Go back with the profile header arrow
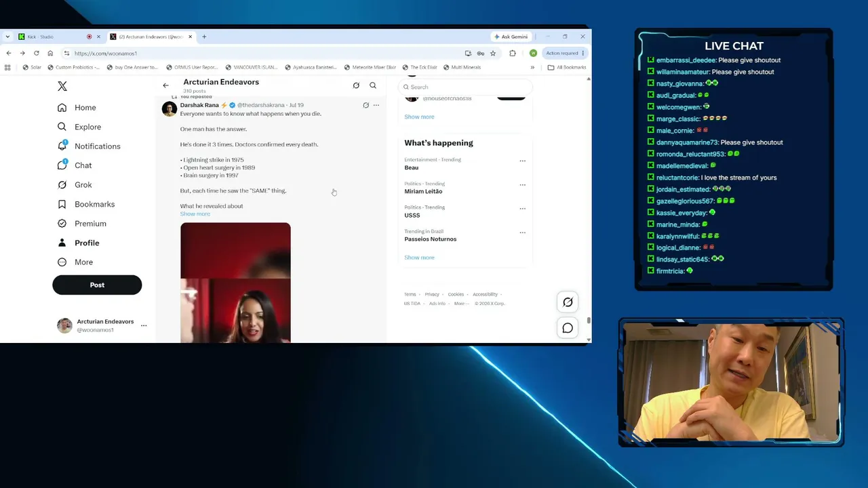The height and width of the screenshot is (488, 868). 165,85
